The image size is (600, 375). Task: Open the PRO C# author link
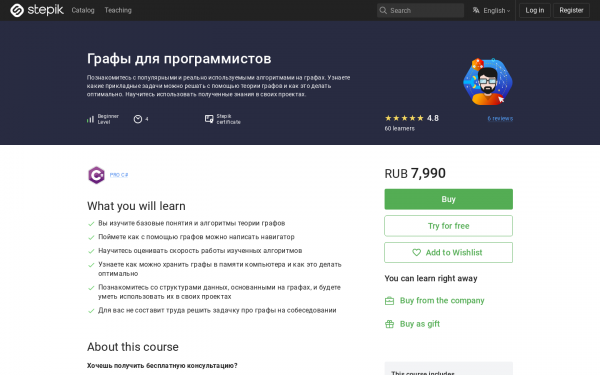click(x=119, y=175)
